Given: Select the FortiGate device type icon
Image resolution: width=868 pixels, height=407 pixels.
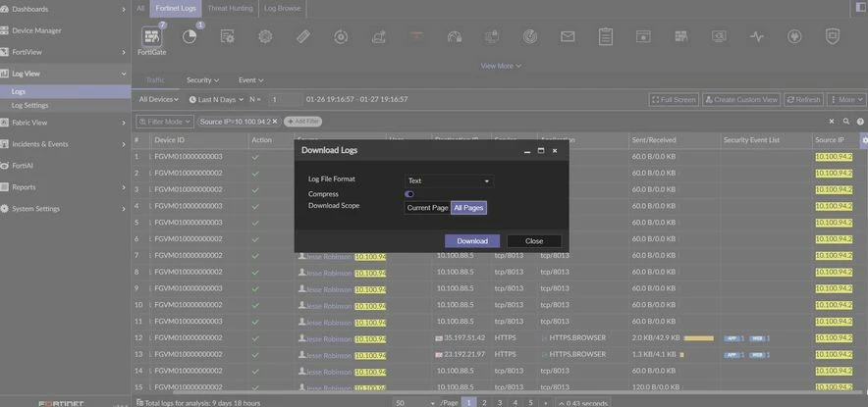Looking at the screenshot, I should pos(151,37).
